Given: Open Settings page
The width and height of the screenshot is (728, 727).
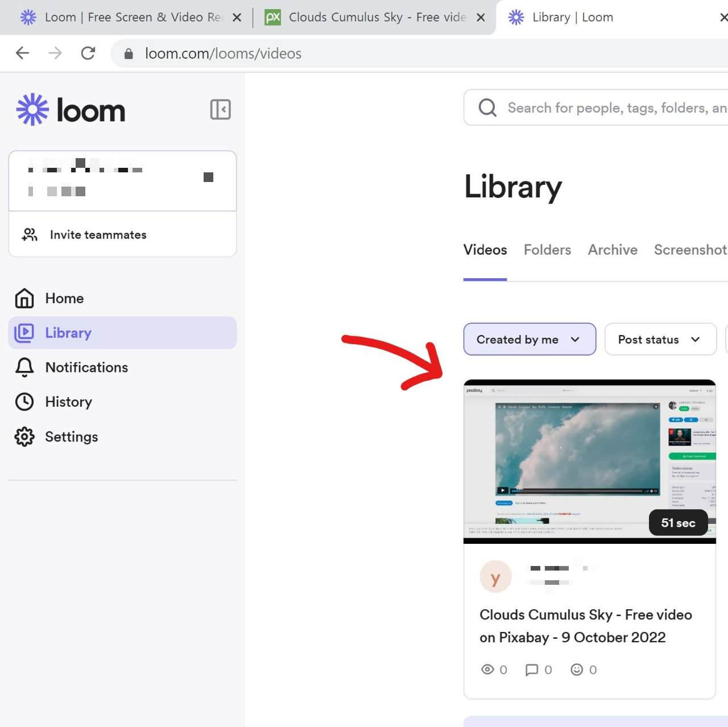Looking at the screenshot, I should (x=122, y=436).
